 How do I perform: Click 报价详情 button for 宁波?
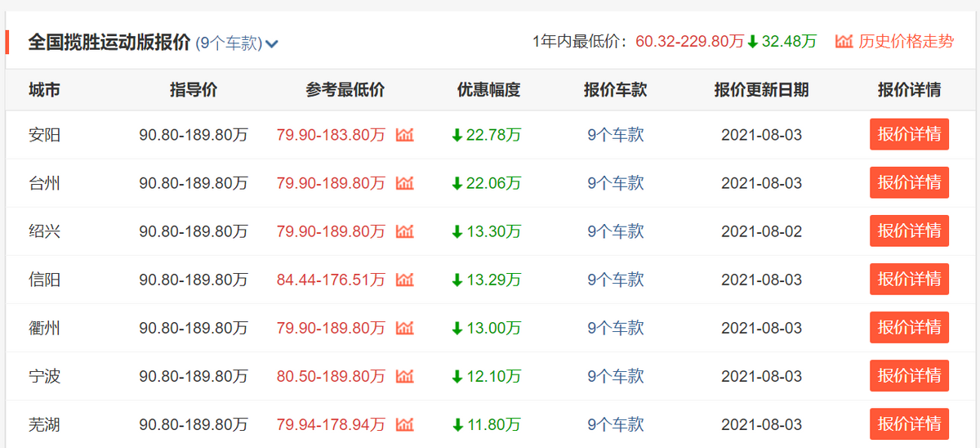click(x=909, y=375)
